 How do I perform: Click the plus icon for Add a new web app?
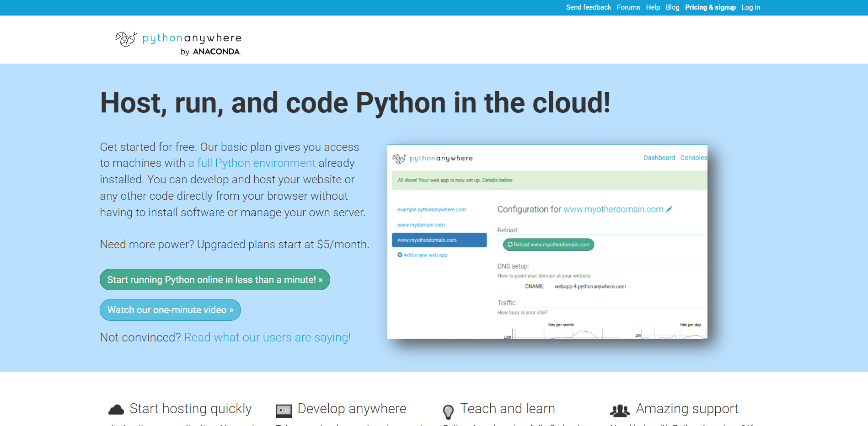click(x=400, y=255)
